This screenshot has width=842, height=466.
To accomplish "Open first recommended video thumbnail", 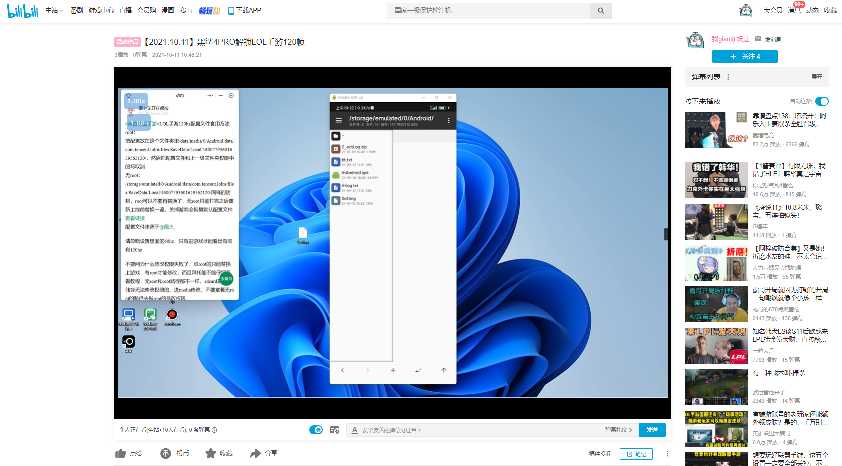I will click(707, 129).
